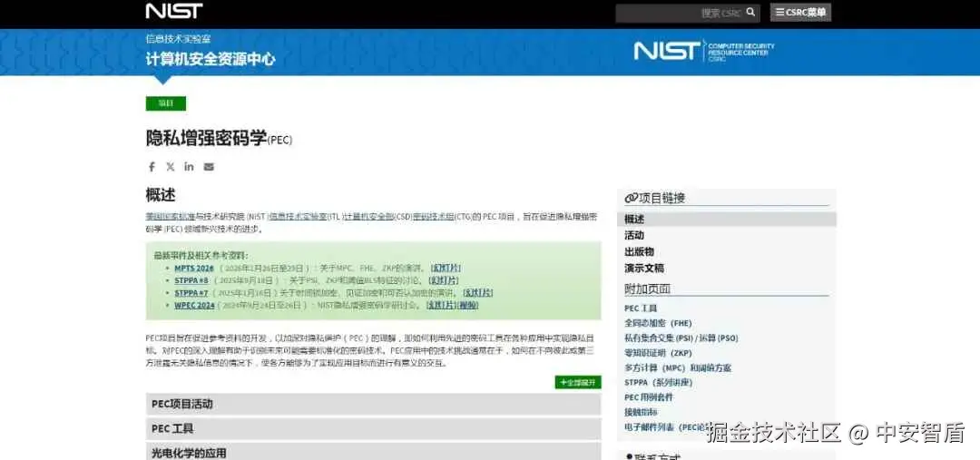Open the slides link for STPPA #8
980x460 pixels.
[x=444, y=280]
